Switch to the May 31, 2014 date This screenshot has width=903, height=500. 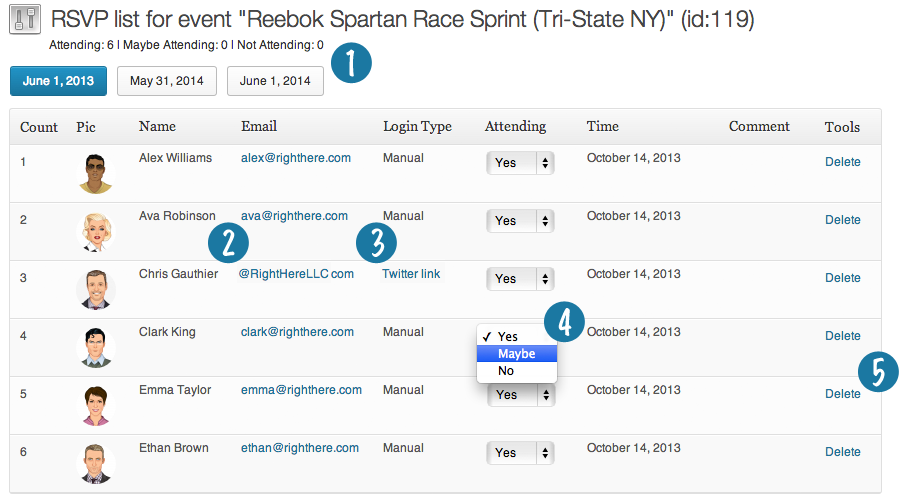click(x=167, y=81)
